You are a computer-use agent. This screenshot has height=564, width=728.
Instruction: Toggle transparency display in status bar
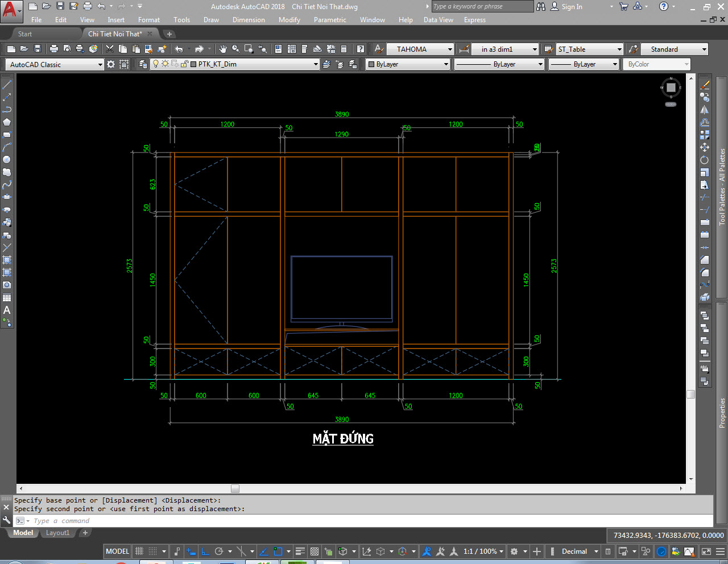click(315, 551)
